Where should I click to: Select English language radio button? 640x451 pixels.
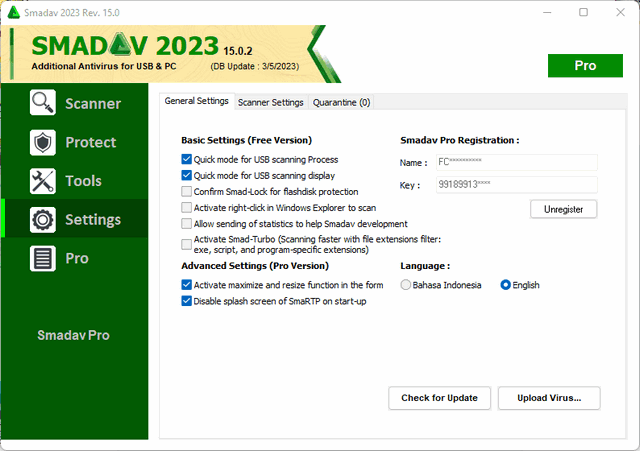(x=506, y=285)
